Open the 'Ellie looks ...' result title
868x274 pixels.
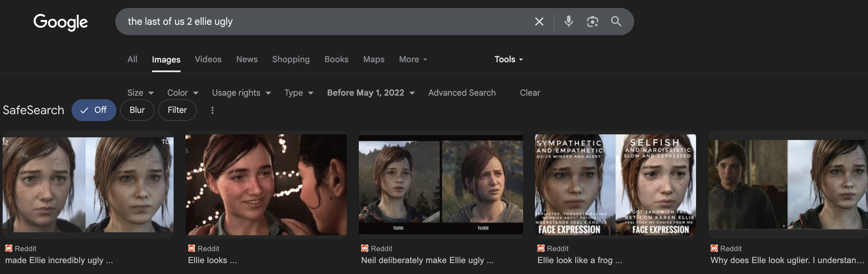pos(212,260)
